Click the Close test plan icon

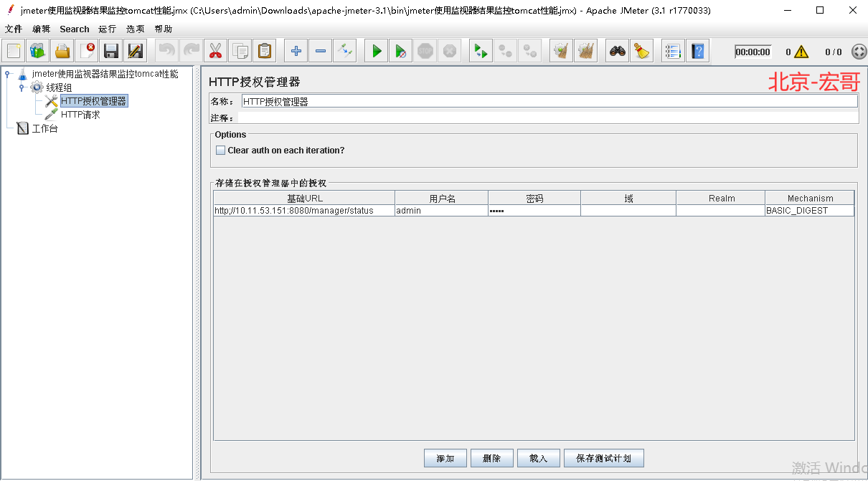click(x=87, y=51)
